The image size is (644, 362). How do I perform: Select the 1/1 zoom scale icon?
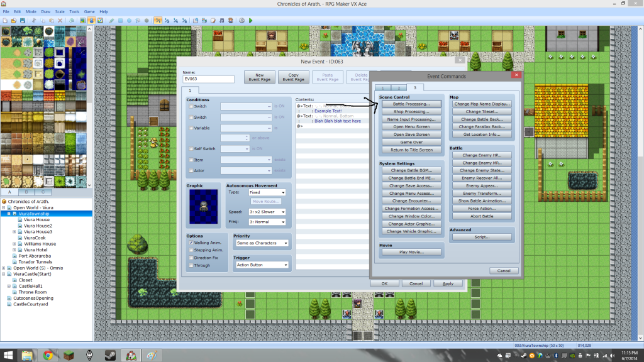tap(155, 20)
